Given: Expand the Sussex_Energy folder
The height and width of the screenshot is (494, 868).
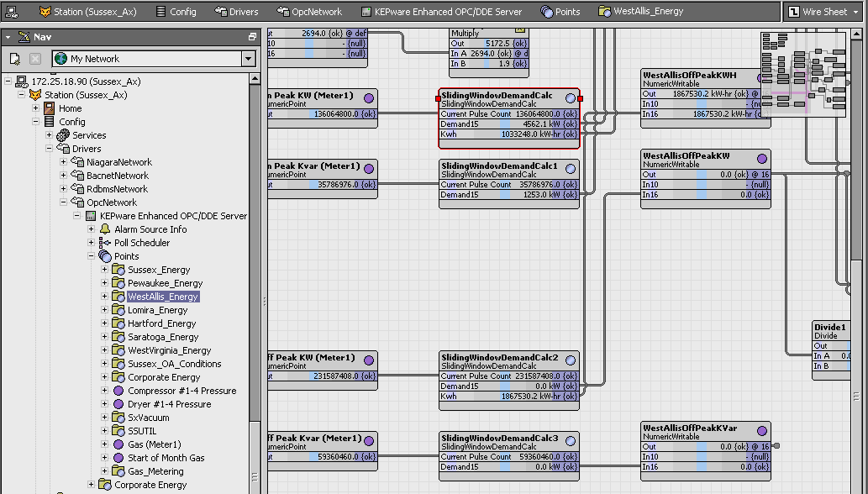Looking at the screenshot, I should coord(105,270).
